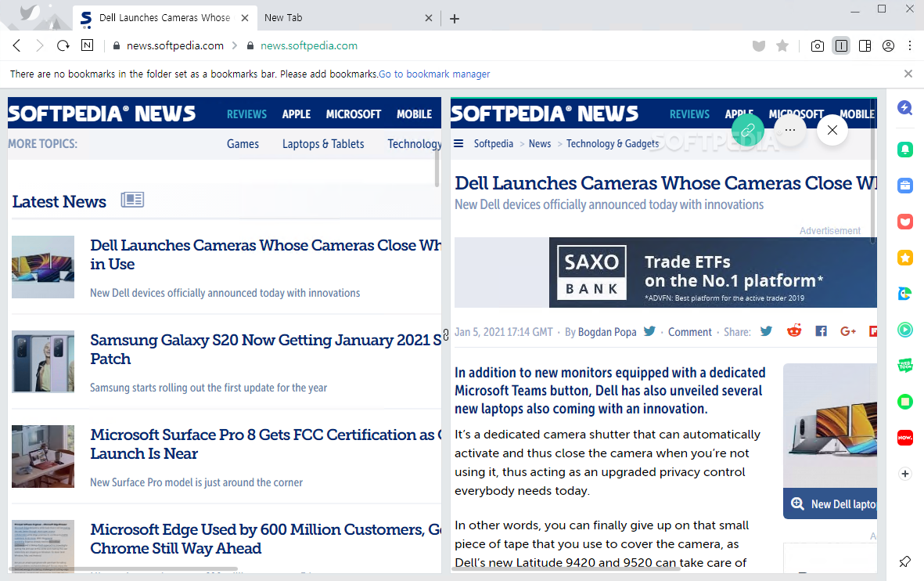Open the green rounded-square sidebar icon

click(x=905, y=402)
